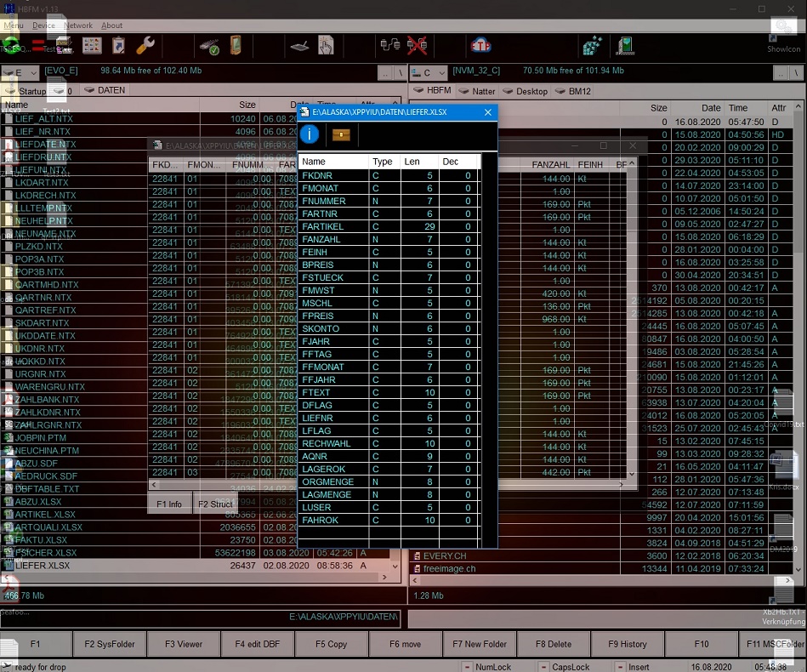The image size is (807, 672).
Task: Switch to the Startup tab
Action: click(26, 91)
